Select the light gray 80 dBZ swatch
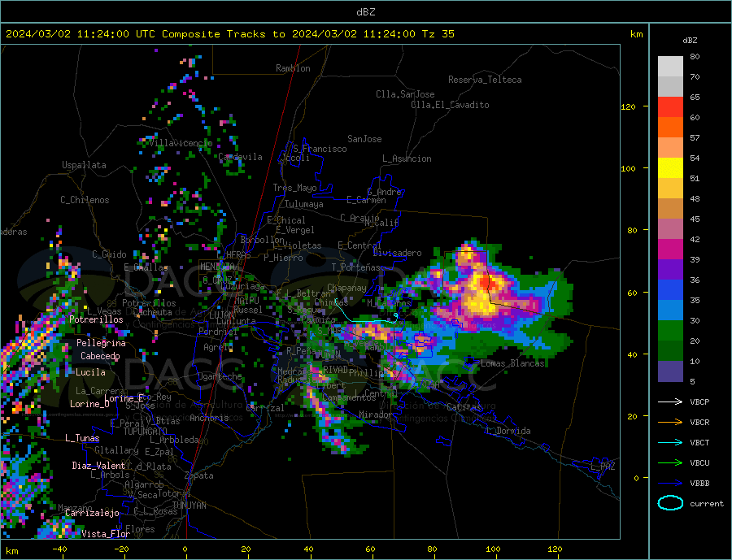The height and width of the screenshot is (560, 732). tap(670, 67)
